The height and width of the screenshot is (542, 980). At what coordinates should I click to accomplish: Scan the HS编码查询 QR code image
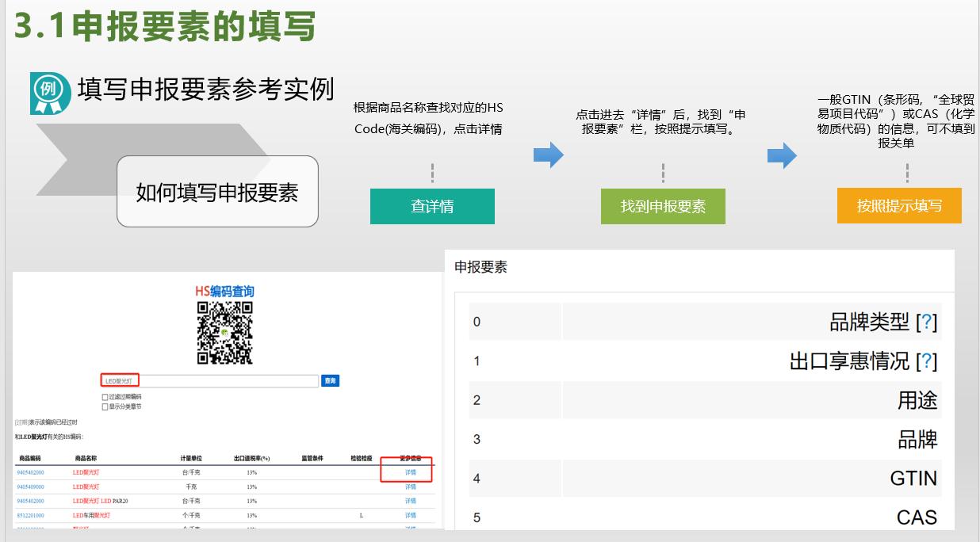point(223,333)
